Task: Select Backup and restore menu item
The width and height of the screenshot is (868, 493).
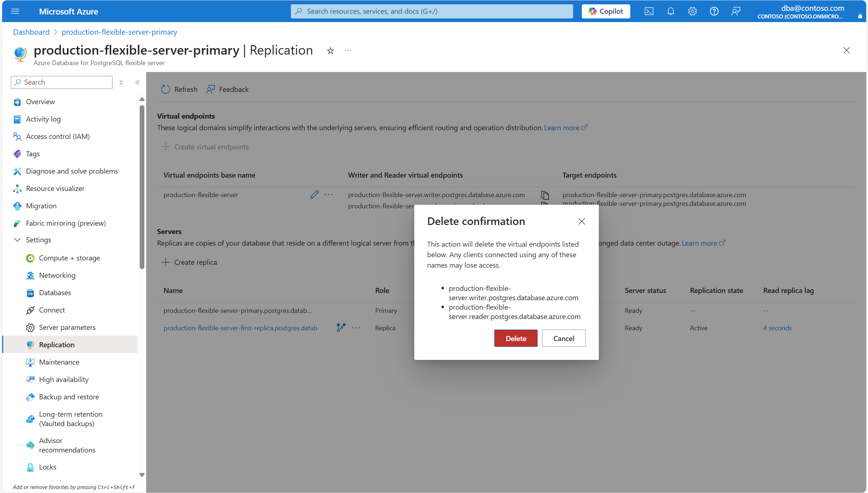Action: [69, 397]
